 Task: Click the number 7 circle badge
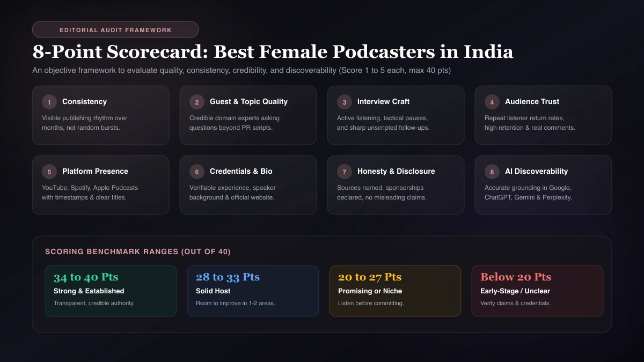[x=345, y=172]
